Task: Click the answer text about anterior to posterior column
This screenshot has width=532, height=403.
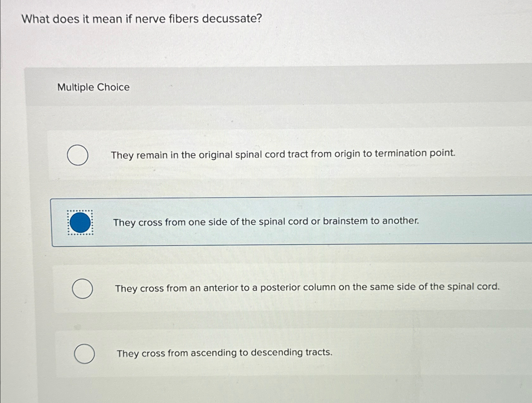Action: [308, 287]
